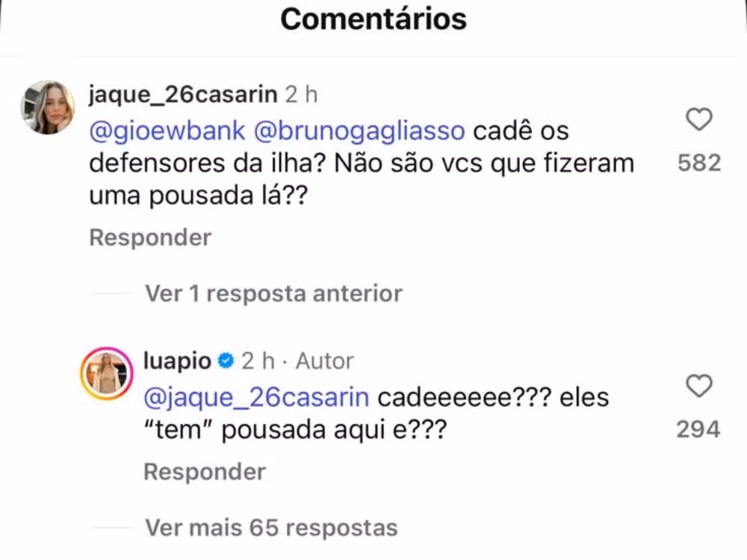
Task: Like luapio's reply with the heart
Action: click(699, 387)
